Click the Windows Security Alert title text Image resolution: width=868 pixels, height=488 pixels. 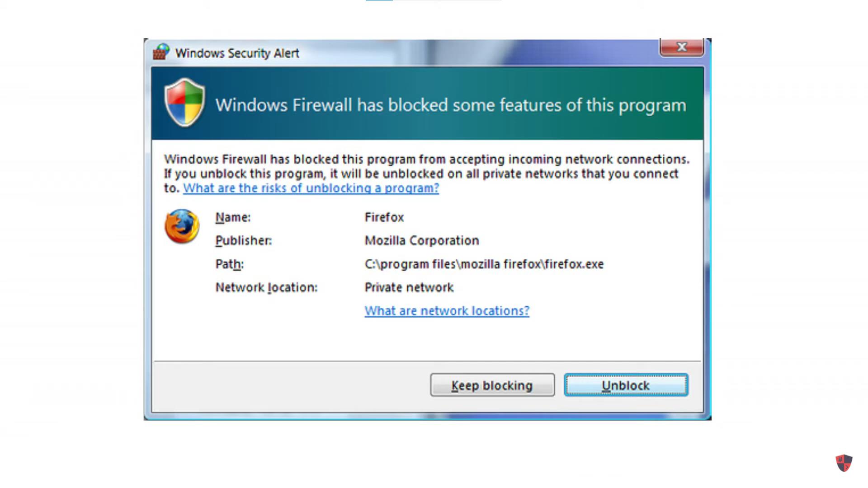(x=237, y=53)
